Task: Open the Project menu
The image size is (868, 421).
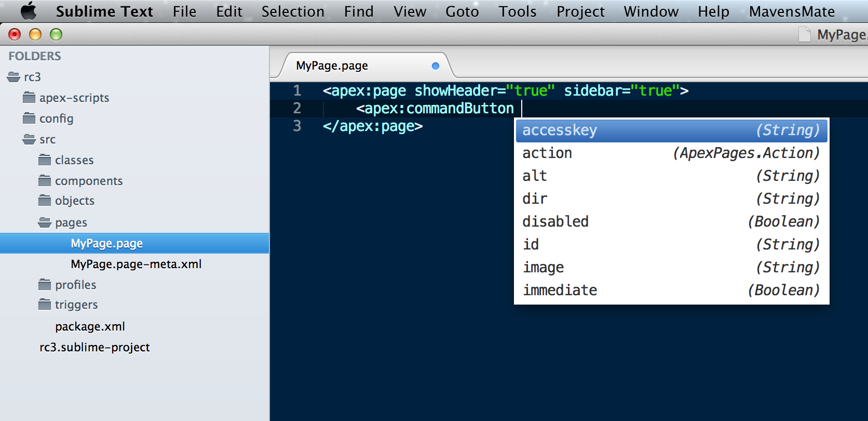Action: coord(580,11)
